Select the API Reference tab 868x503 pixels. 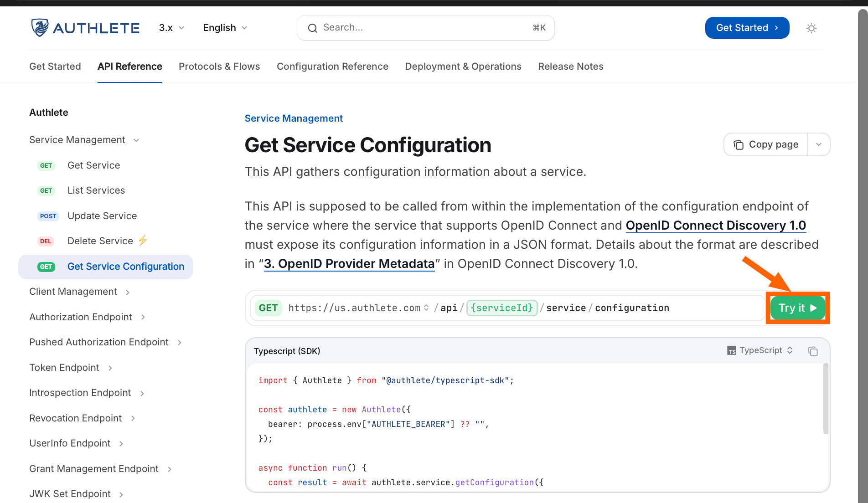click(130, 67)
